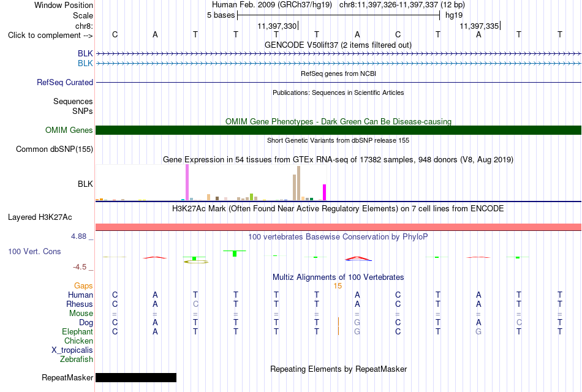Open 'OMIM Gene Phenotypes' track title
The height and width of the screenshot is (392, 582).
[338, 122]
